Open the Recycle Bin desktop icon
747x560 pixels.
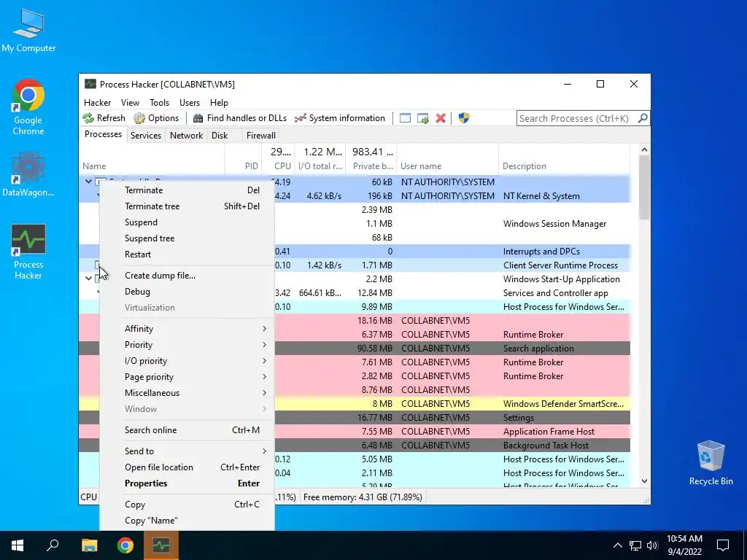click(711, 463)
